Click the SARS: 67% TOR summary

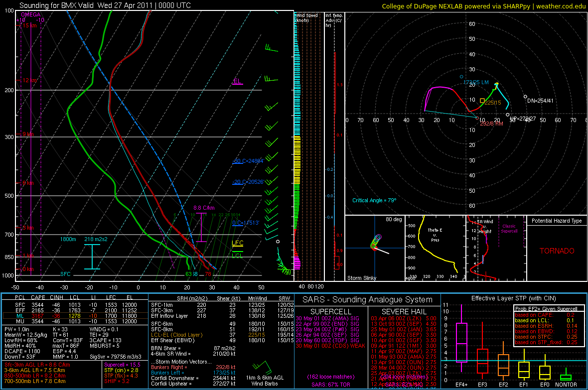tap(331, 385)
